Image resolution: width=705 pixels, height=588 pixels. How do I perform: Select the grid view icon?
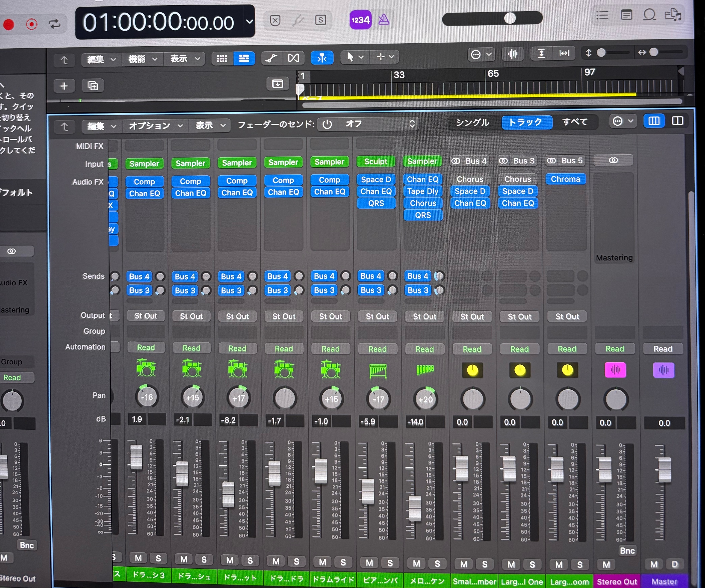(222, 59)
